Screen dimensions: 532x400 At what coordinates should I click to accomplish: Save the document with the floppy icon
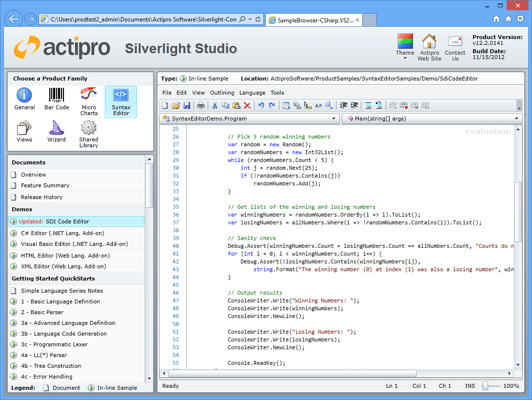click(x=187, y=105)
